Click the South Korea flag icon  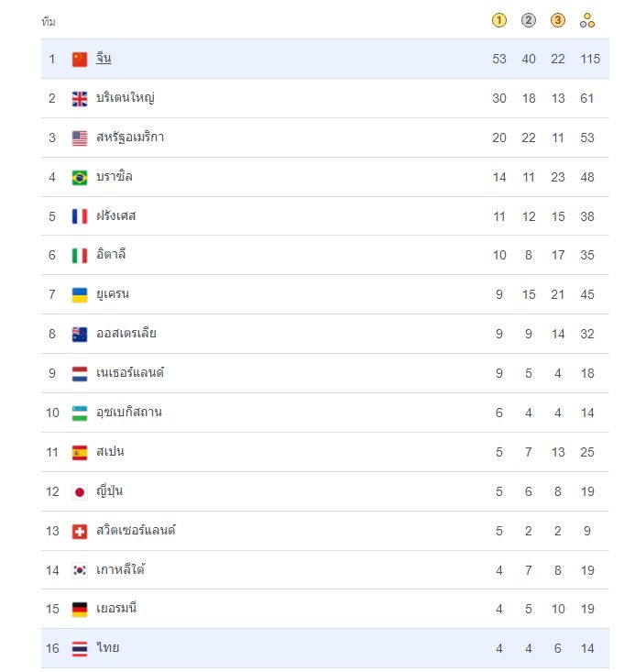tap(80, 571)
